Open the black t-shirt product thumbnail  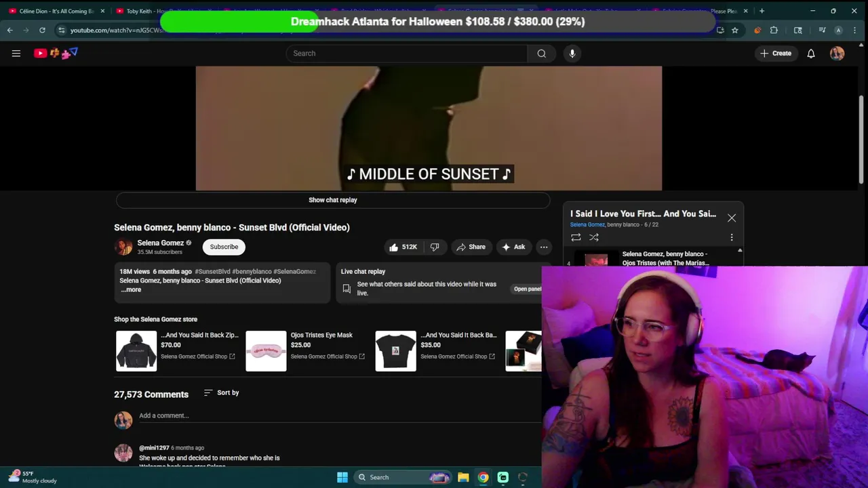point(395,350)
